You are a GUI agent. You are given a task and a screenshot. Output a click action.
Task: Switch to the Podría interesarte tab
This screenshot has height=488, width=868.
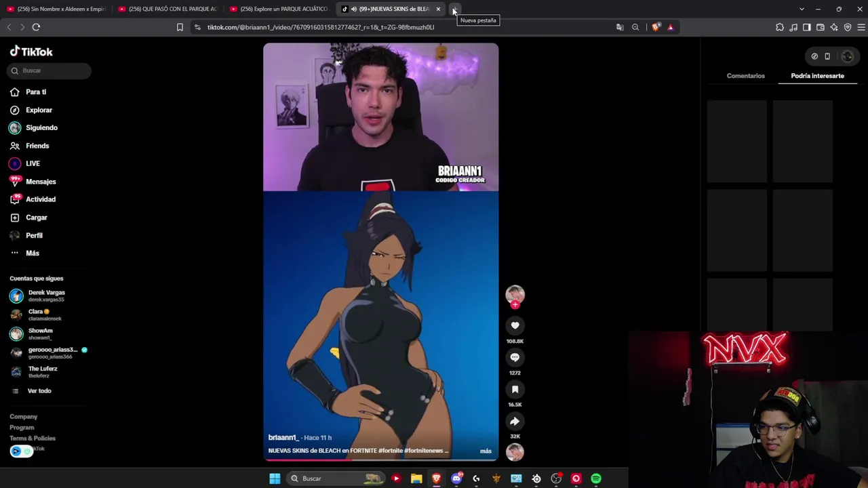point(817,76)
